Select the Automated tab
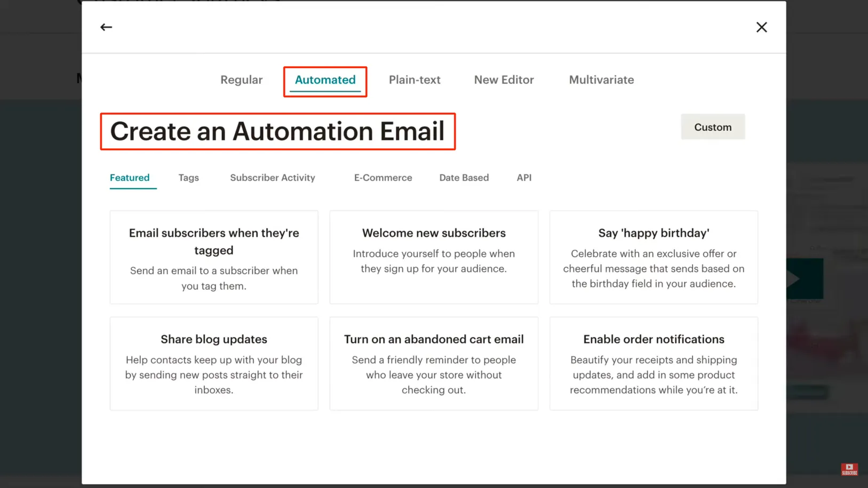The image size is (868, 488). [x=325, y=80]
